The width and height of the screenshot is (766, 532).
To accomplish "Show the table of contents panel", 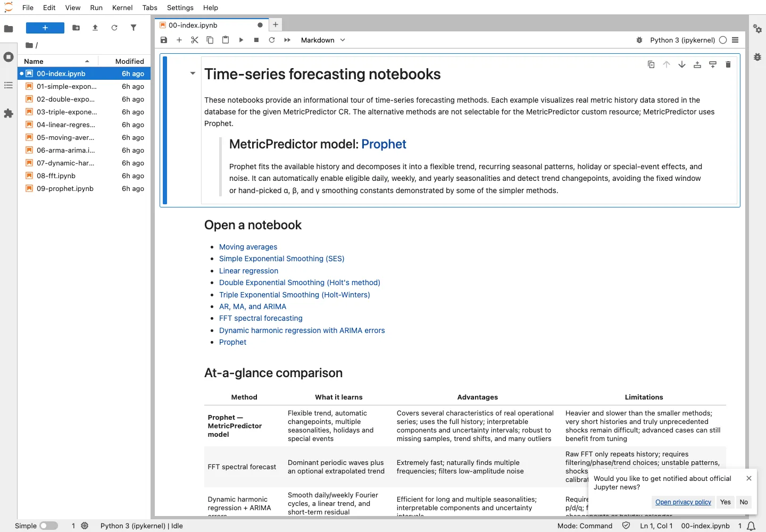I will tap(9, 85).
